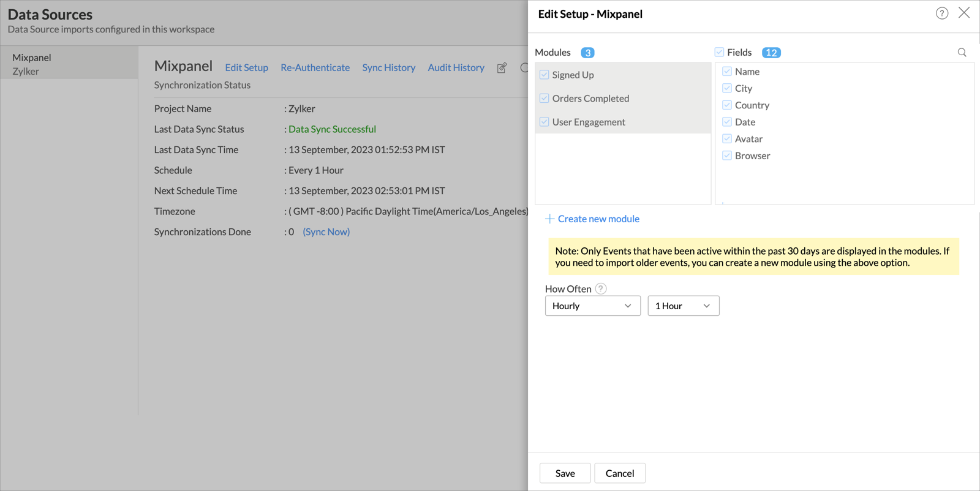
Task: Open the Hourly frequency dropdown
Action: (x=592, y=306)
